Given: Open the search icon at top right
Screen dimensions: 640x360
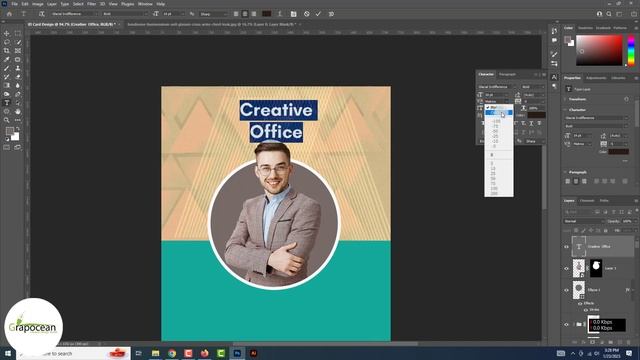Looking at the screenshot, I should pos(609,14).
